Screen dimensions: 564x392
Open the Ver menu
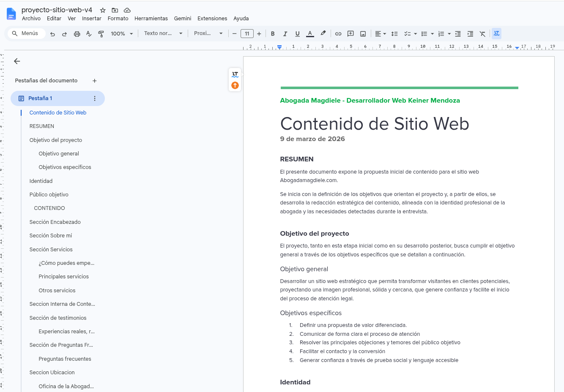72,19
